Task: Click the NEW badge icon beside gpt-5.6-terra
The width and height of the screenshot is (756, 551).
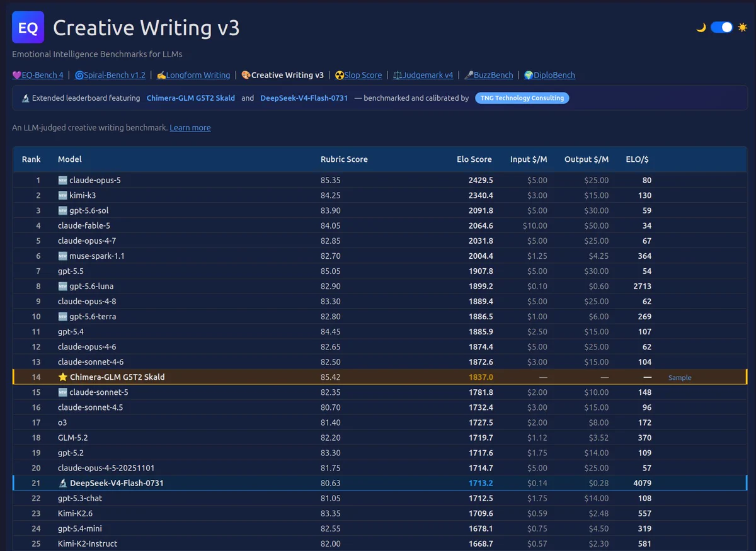Action: tap(62, 317)
